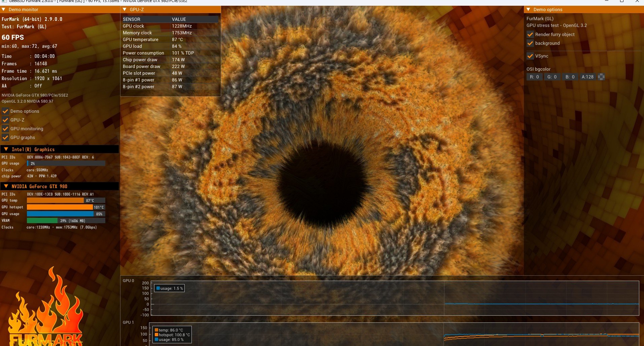
Task: Select the GPU clock row label
Action: pos(133,26)
